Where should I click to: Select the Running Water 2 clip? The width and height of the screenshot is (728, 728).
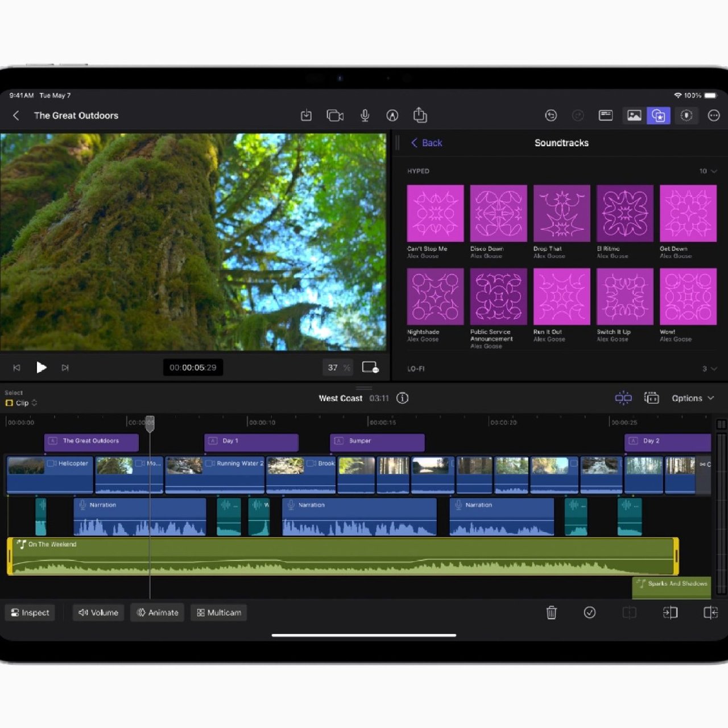coord(215,474)
